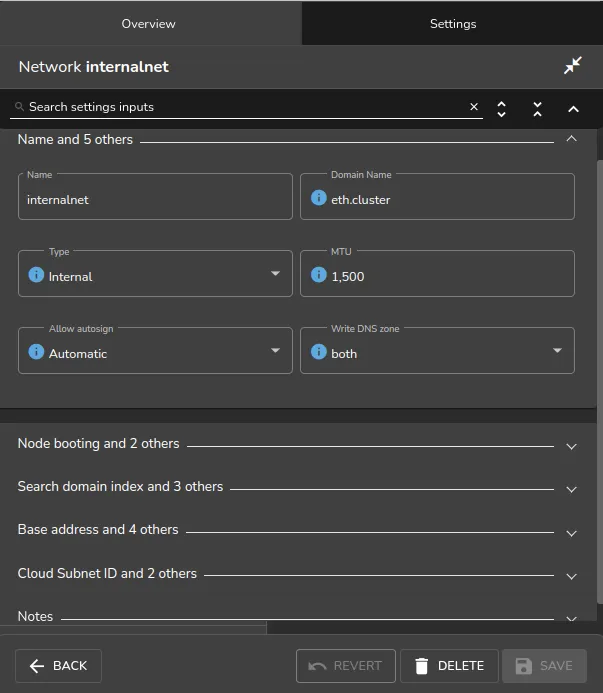Edit the MTU value 1,500
The width and height of the screenshot is (603, 693).
click(x=437, y=274)
